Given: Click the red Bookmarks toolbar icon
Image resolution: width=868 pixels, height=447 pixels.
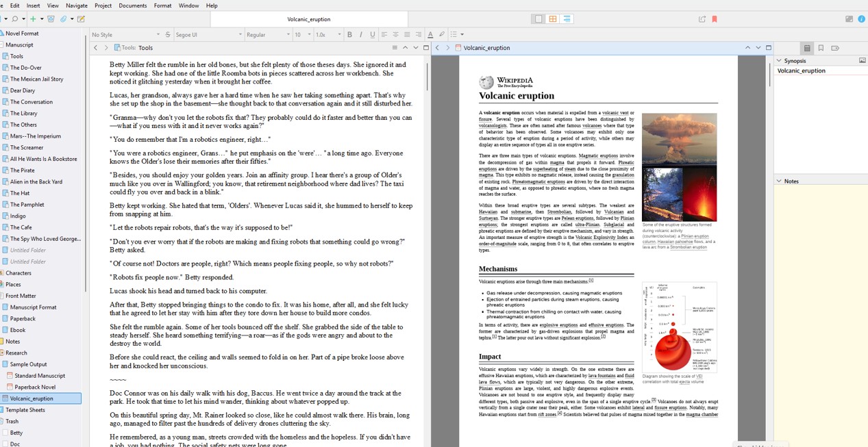Looking at the screenshot, I should (715, 19).
